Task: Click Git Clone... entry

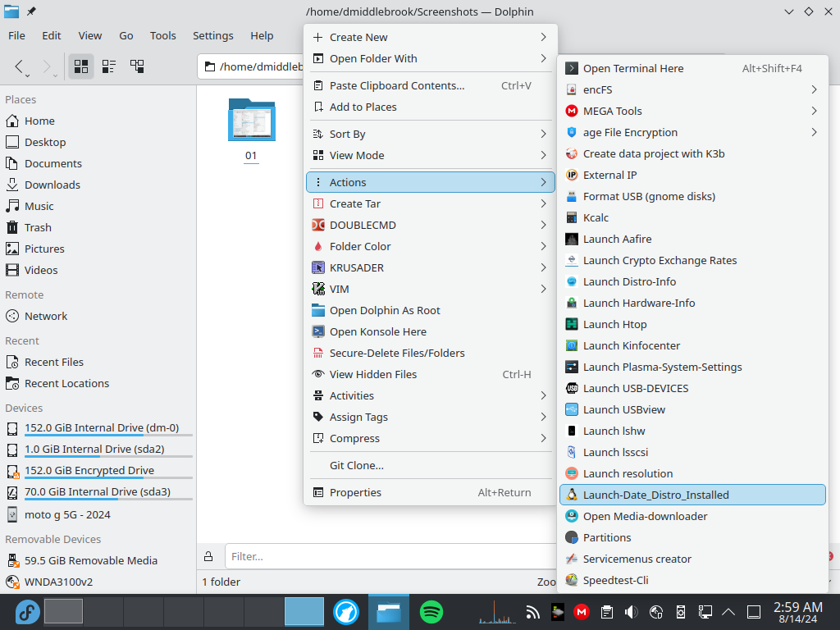Action: coord(430,466)
